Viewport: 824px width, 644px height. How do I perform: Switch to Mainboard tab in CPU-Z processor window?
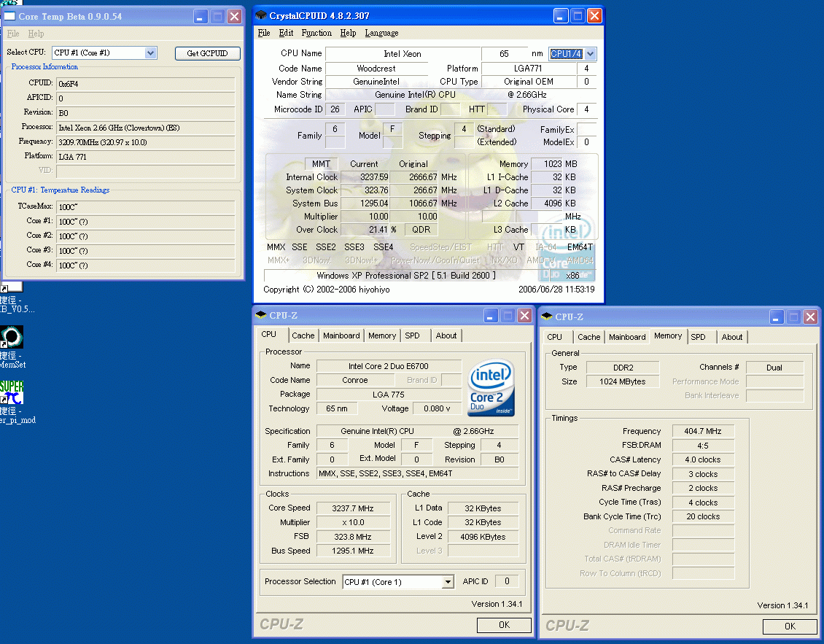[341, 335]
